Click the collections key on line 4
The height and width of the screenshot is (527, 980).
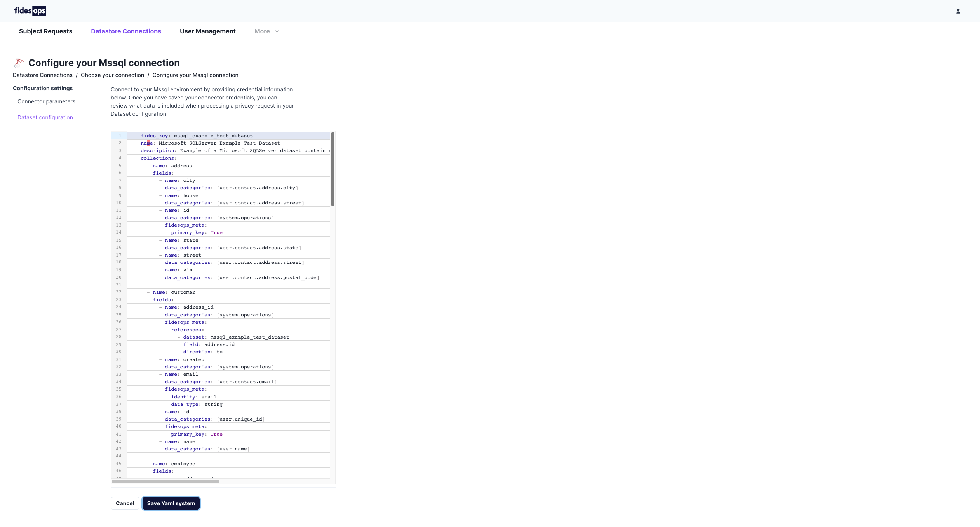coord(157,158)
